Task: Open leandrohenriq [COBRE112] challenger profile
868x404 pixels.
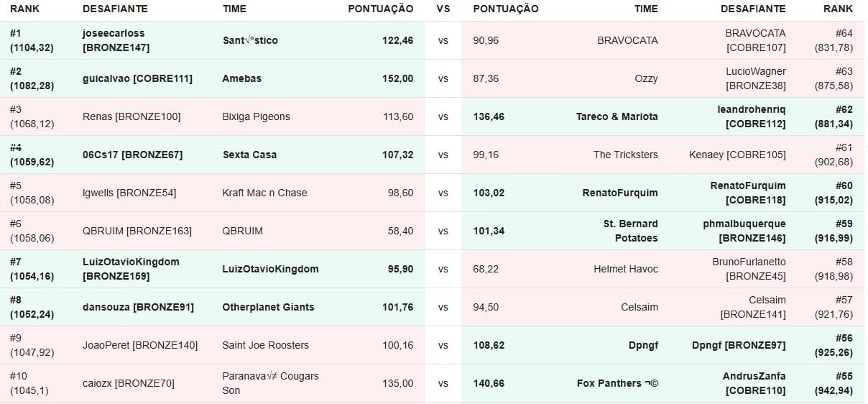Action: tap(751, 116)
